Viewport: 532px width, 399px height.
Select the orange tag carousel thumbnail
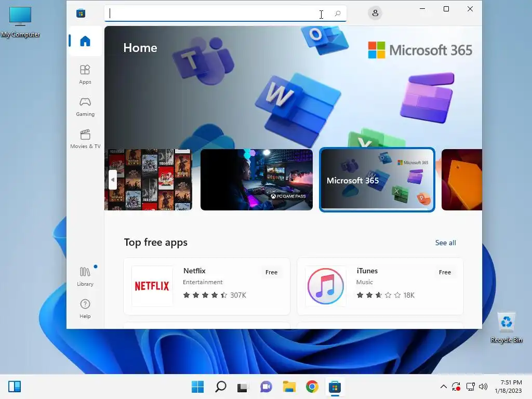coord(462,179)
